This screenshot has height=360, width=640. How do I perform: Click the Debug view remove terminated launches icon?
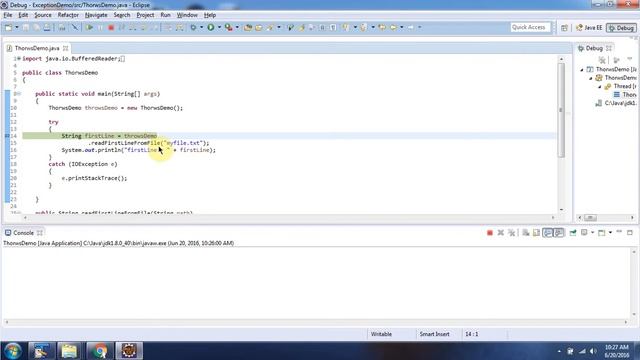602,60
